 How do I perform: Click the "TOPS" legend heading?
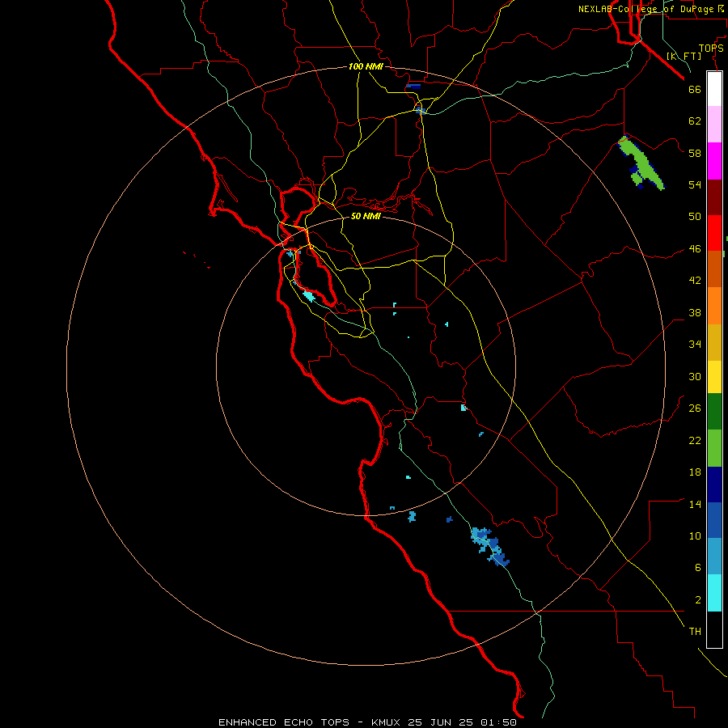(711, 49)
